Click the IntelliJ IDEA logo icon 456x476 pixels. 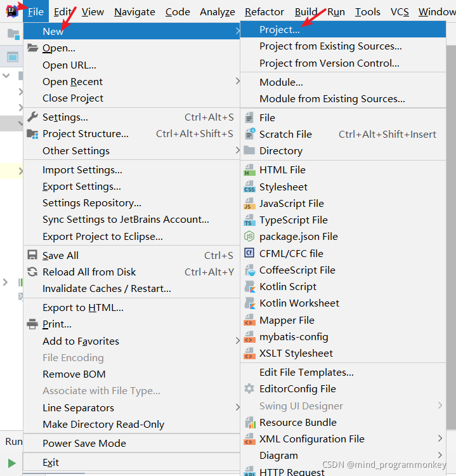(x=11, y=11)
